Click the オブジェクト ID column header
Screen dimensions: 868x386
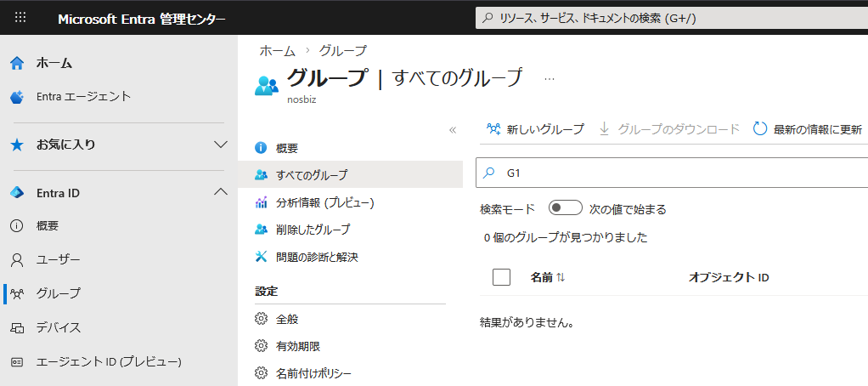coord(729,277)
